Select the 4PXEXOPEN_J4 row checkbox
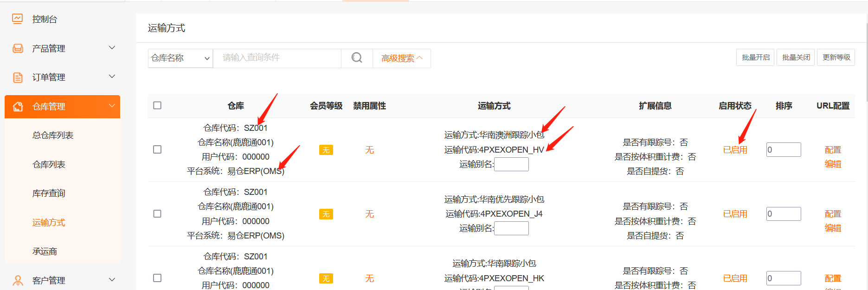868x290 pixels. tap(157, 213)
